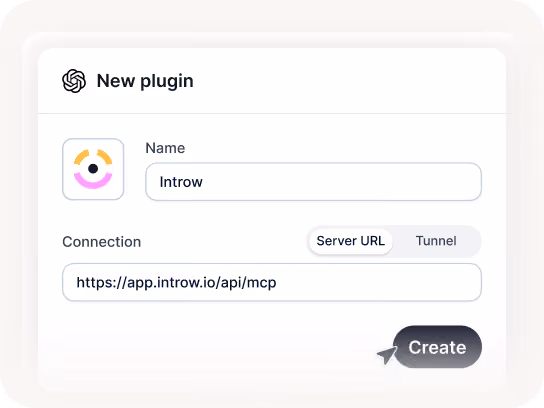
Task: Click the OpenAI logo beside New plugin
Action: tap(74, 81)
